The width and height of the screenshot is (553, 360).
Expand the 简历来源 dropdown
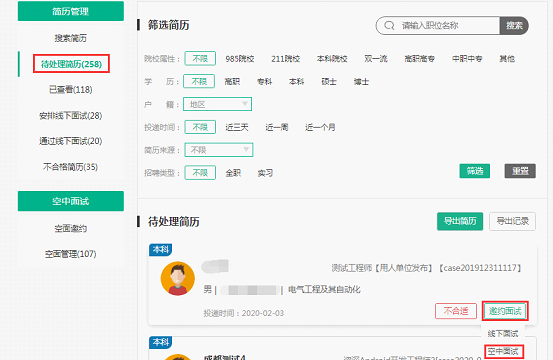coord(219,150)
